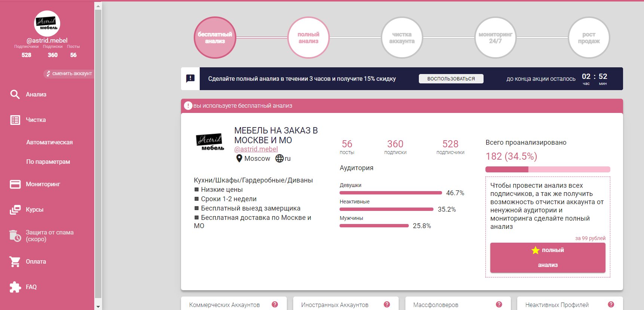Click the spam protection trash-clock icon
This screenshot has width=644, height=310.
pos(15,236)
